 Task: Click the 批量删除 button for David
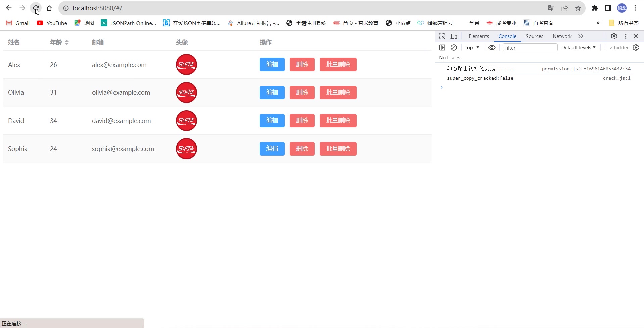tap(338, 121)
